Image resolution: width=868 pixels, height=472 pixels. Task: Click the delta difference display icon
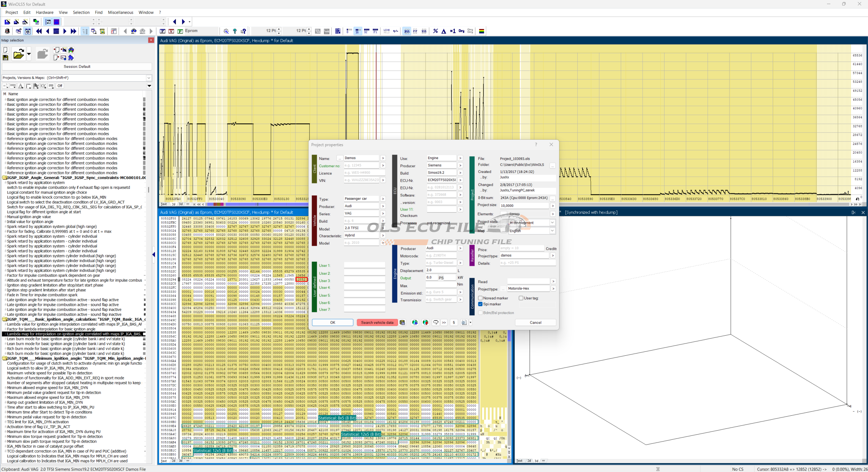tap(444, 31)
